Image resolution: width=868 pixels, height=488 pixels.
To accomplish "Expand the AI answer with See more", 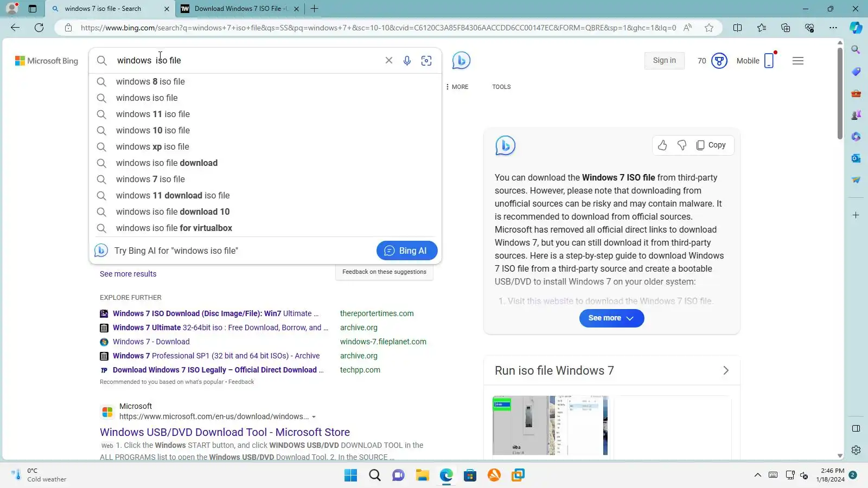I will [611, 318].
